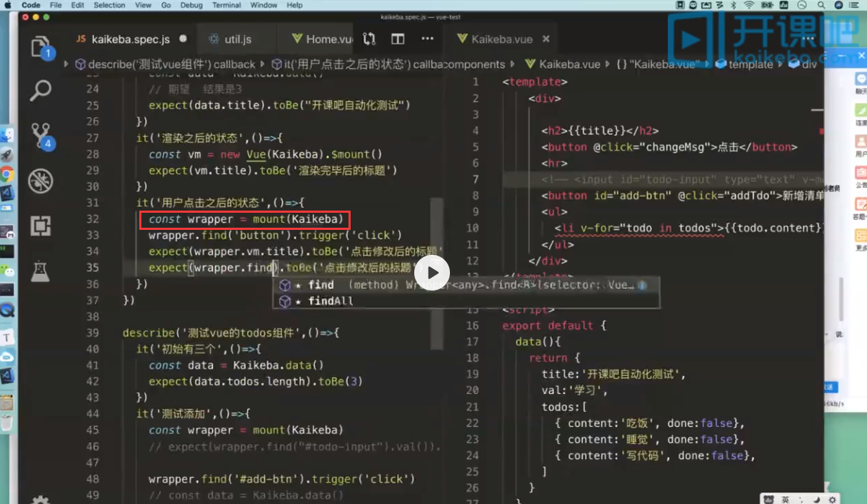Open the Typora T icon in the Dock
The height and width of the screenshot is (504, 867).
click(x=7, y=337)
